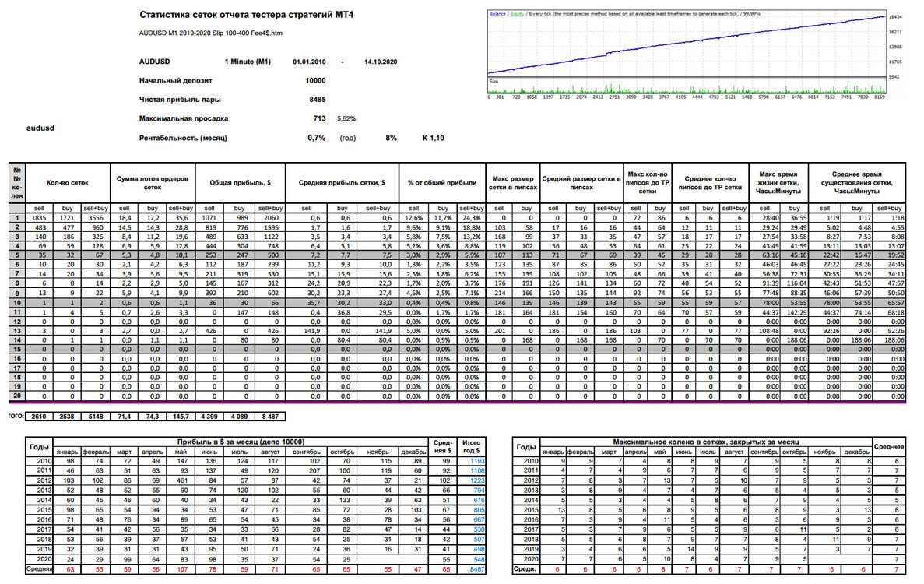Click the 'Итого год $' column header
This screenshot has height=584, width=924.
click(472, 446)
